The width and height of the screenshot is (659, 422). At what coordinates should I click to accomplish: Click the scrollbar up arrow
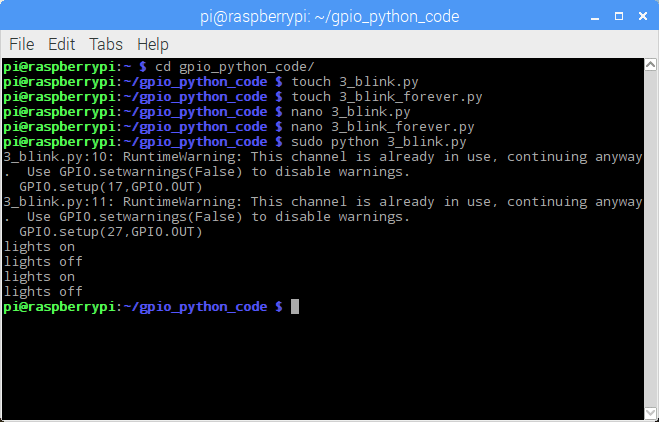point(650,65)
